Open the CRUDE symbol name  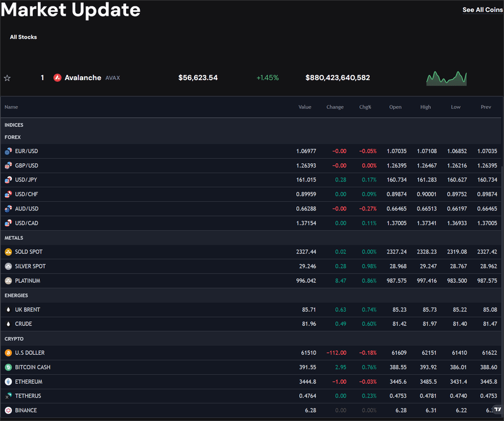tap(23, 324)
